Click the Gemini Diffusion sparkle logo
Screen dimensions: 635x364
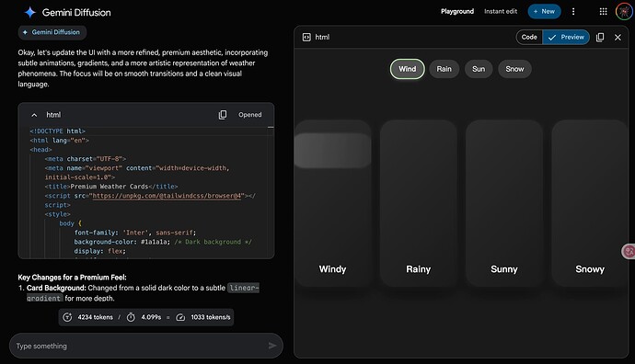tap(30, 12)
